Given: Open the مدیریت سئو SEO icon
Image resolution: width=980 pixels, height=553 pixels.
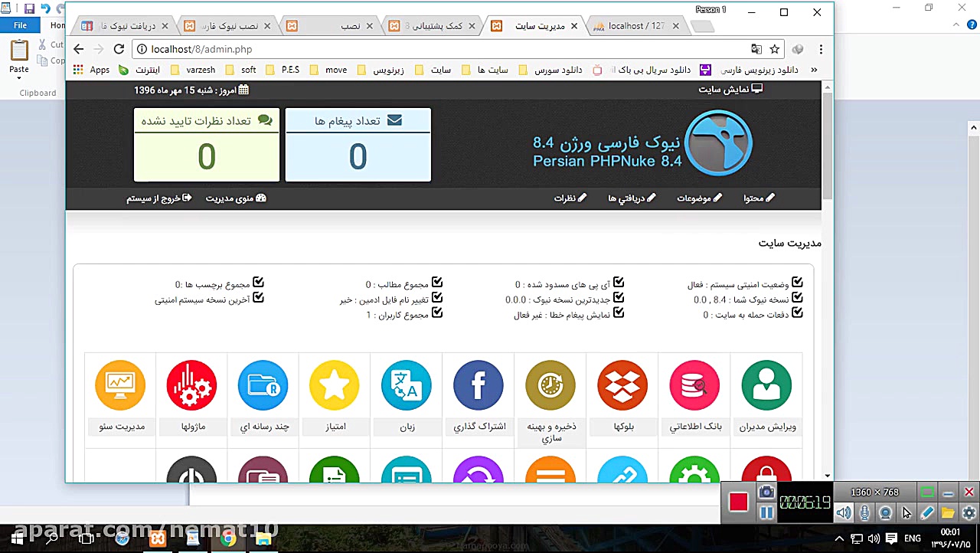Looking at the screenshot, I should pos(120,385).
